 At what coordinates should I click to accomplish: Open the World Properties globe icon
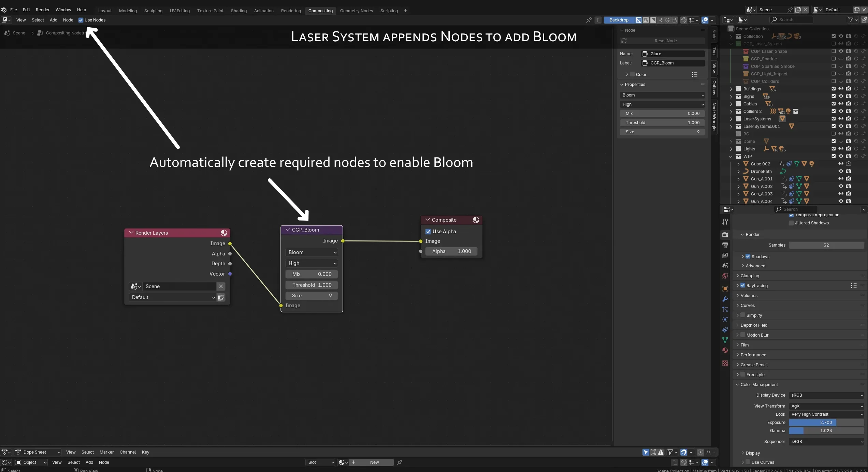click(725, 276)
